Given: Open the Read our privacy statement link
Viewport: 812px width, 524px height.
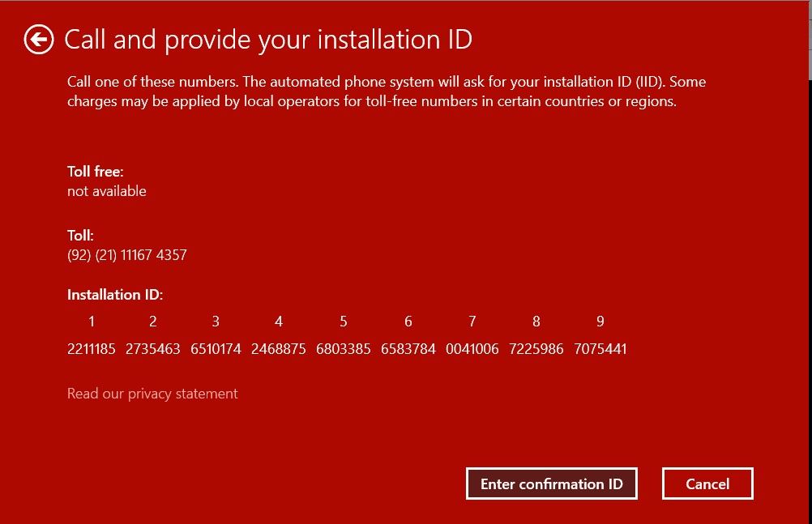Looking at the screenshot, I should (x=152, y=394).
